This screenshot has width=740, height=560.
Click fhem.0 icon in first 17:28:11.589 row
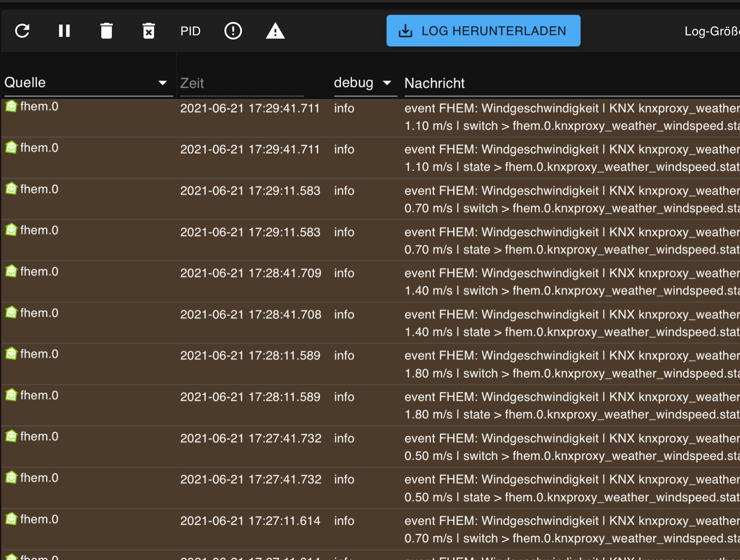(x=11, y=354)
